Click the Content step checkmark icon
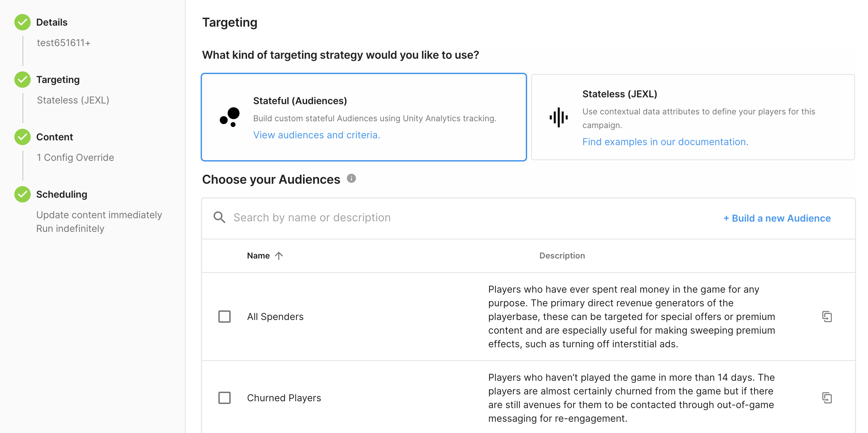Screen dimensions: 868x433 click(23, 137)
